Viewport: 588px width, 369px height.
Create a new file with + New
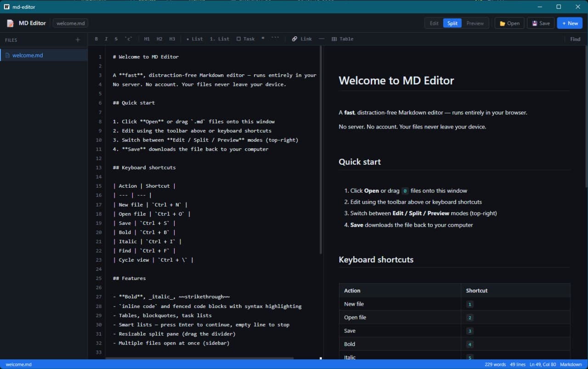(x=570, y=23)
